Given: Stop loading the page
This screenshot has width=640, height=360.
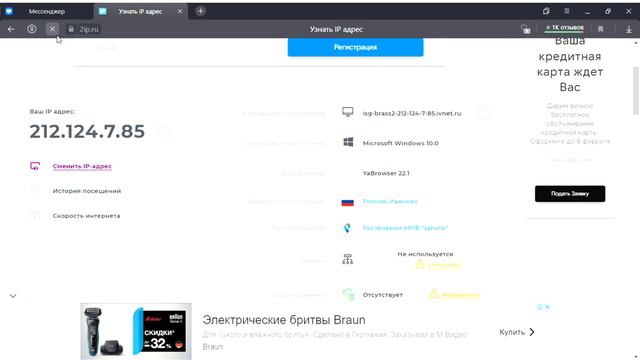Looking at the screenshot, I should (x=52, y=29).
